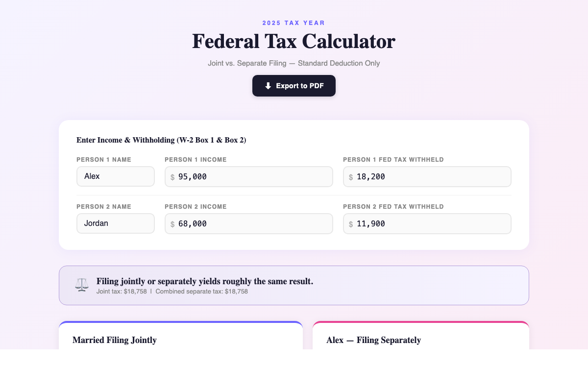The image size is (588, 392).
Task: Click the dollar sign in Person 2 Income field
Action: coord(172,224)
